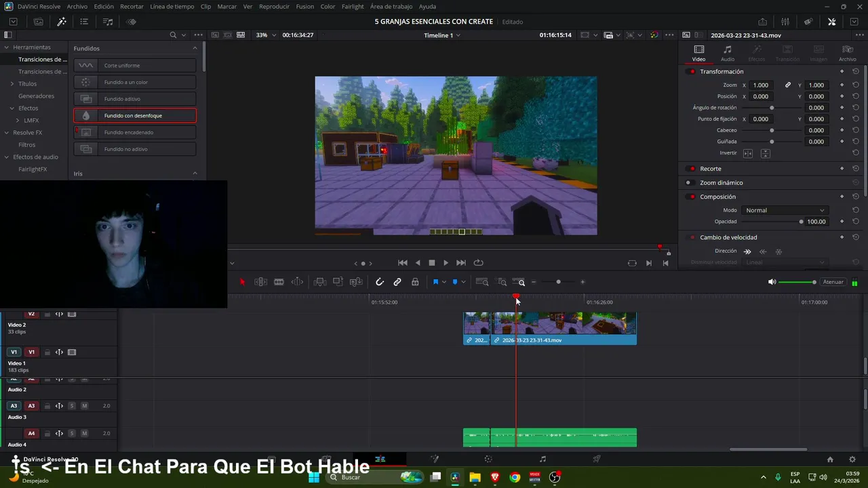Open the Fairlight menu
This screenshot has height=488, width=868.
(353, 6)
